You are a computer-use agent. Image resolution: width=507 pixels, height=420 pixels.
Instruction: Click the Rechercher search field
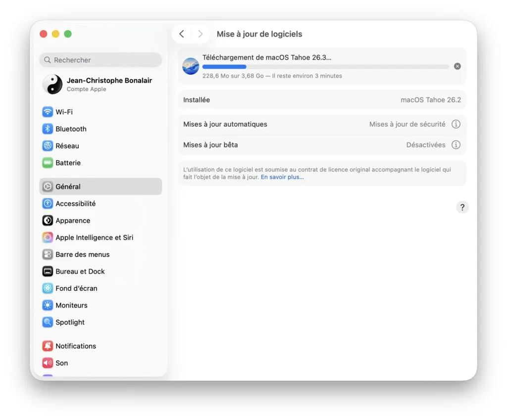tap(101, 60)
